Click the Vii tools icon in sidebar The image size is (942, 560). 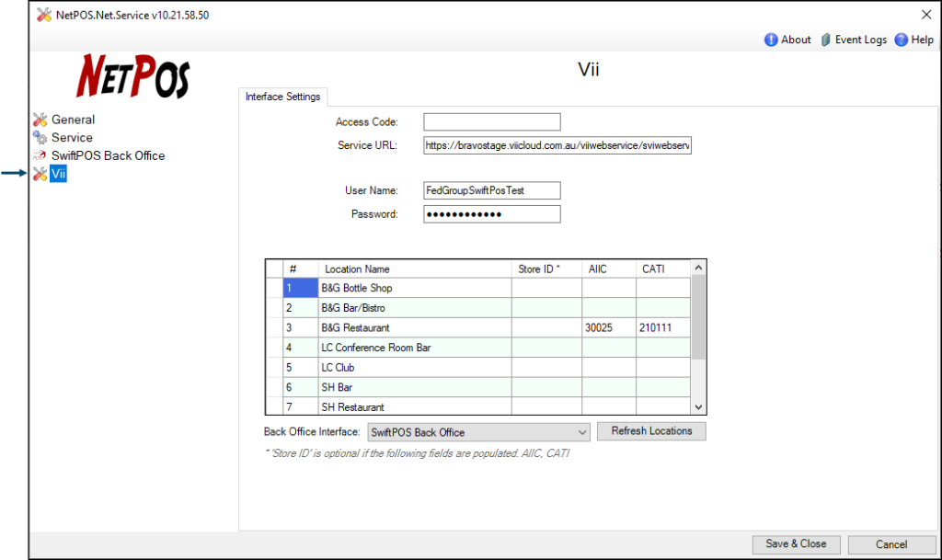click(x=40, y=174)
